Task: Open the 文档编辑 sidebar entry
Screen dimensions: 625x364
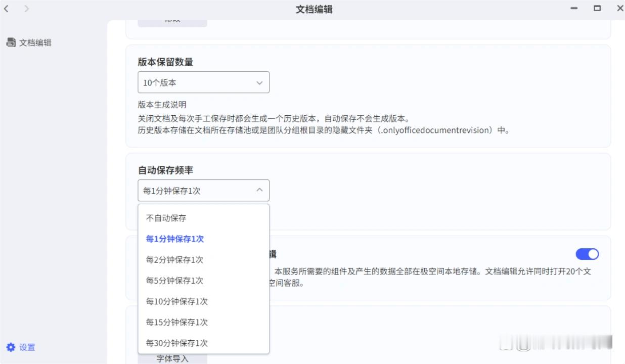Action: pyautogui.click(x=29, y=42)
